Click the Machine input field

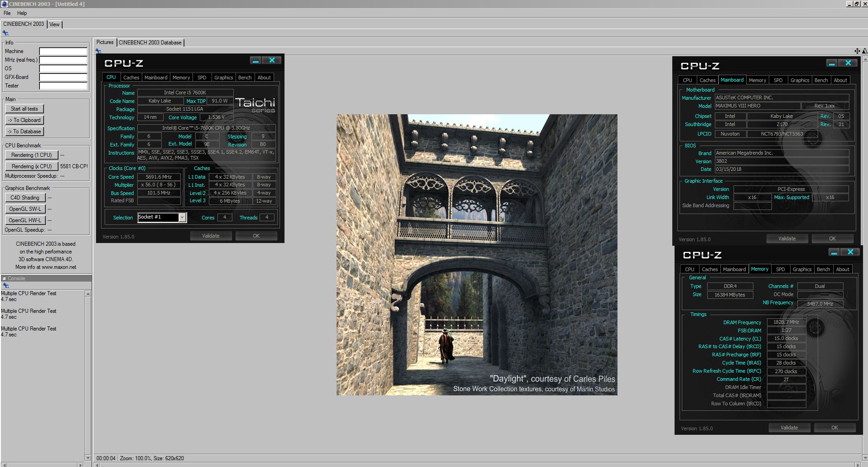tap(63, 51)
